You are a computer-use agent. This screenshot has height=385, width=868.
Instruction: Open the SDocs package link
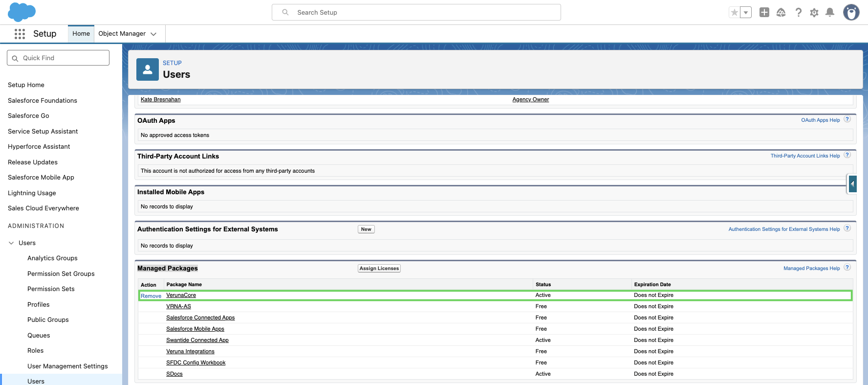click(174, 374)
